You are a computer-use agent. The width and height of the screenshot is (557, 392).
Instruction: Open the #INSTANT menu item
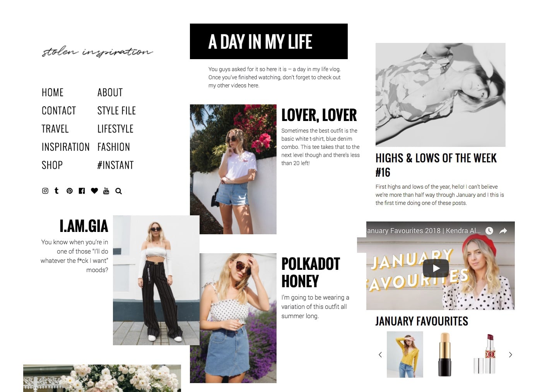coord(115,165)
